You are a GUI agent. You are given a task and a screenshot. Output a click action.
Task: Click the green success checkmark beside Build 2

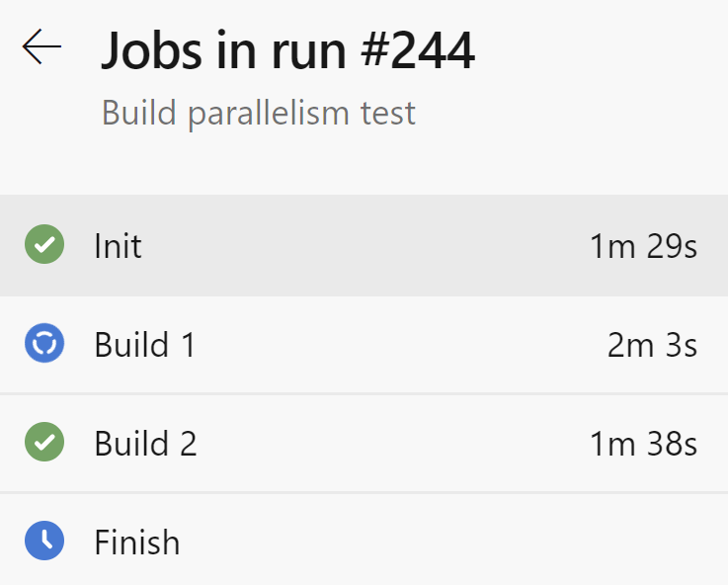tap(44, 443)
